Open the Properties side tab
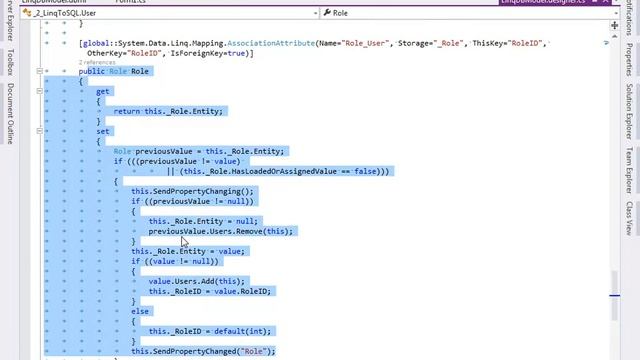 [629, 60]
